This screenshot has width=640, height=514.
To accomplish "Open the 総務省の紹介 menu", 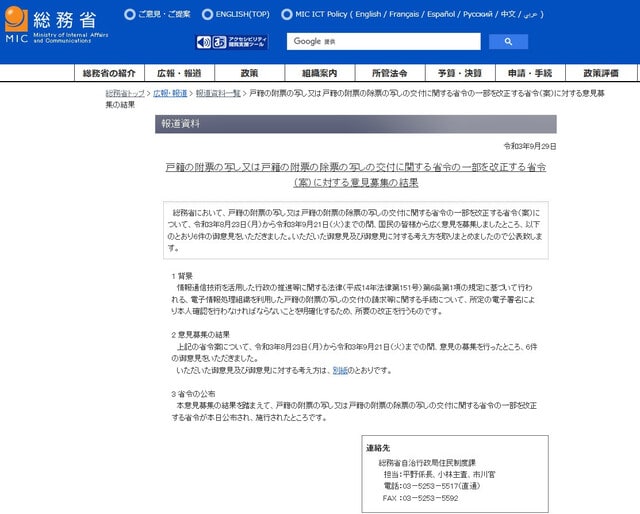I will tap(109, 73).
